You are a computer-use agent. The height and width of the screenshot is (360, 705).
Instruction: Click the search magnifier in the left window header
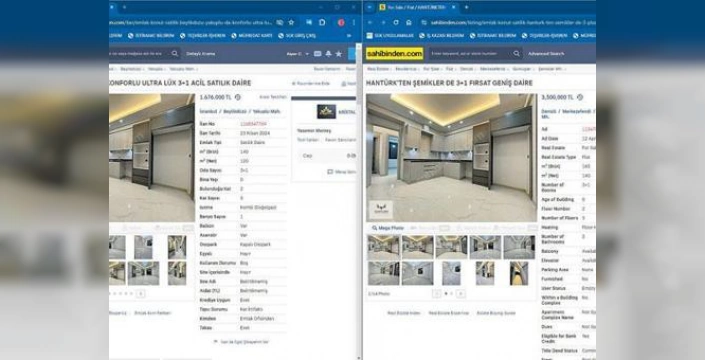174,53
